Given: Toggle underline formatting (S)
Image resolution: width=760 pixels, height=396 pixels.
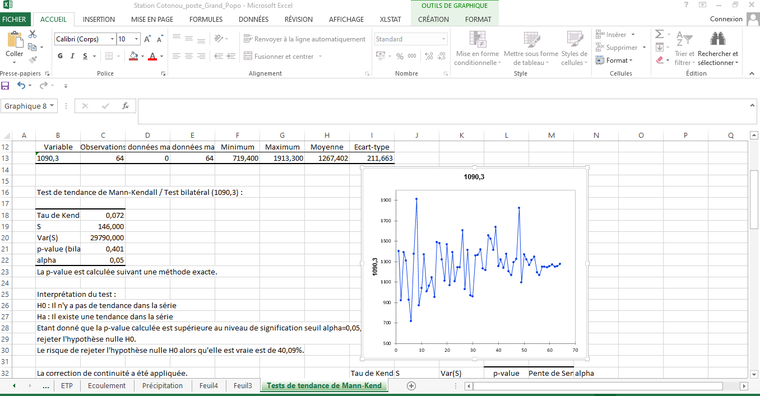Looking at the screenshot, I should point(85,56).
